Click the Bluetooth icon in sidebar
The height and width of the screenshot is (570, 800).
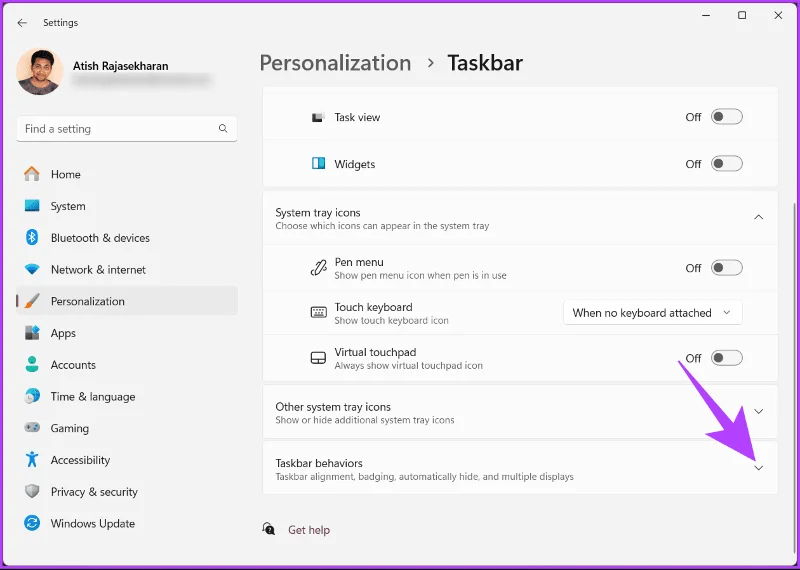point(32,237)
